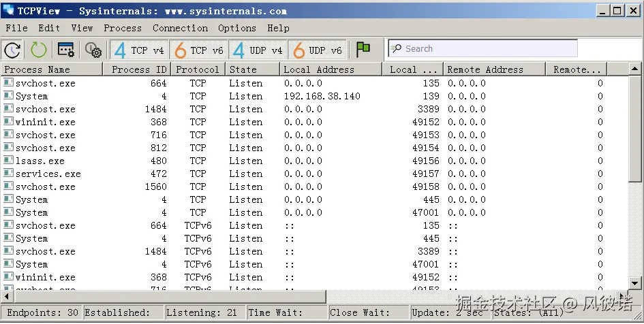Click Established status bar entry
The image size is (644, 324).
click(x=117, y=312)
